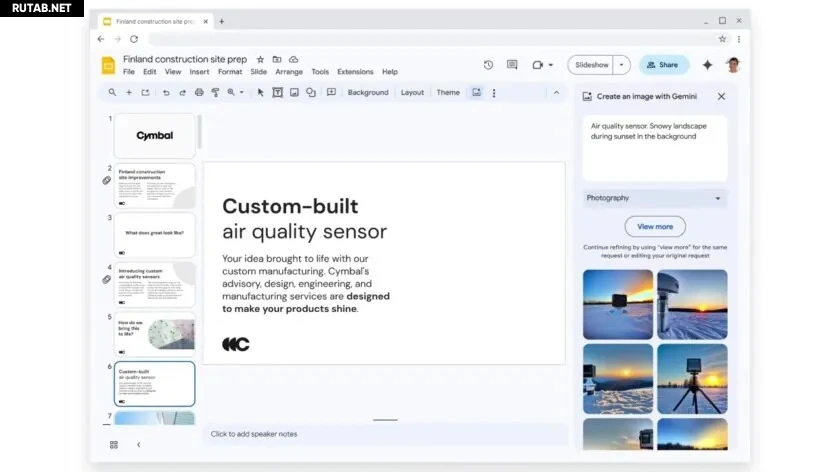Click the print icon in toolbar
The height and width of the screenshot is (472, 840).
point(199,93)
